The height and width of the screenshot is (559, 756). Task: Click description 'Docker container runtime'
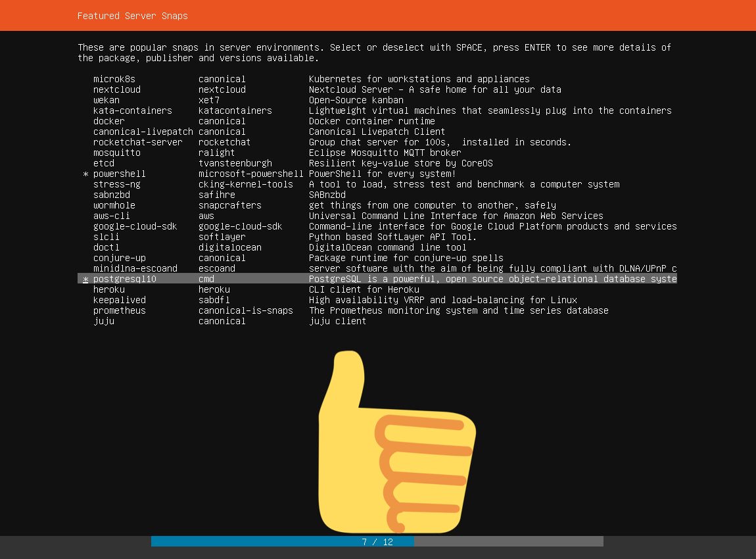pos(371,121)
